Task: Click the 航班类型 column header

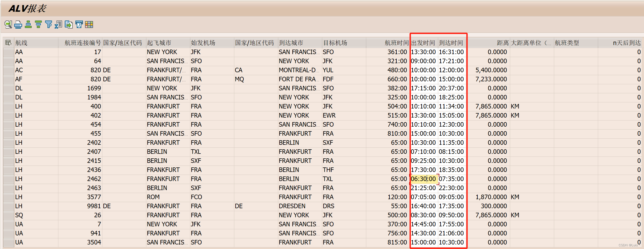Action: 576,43
